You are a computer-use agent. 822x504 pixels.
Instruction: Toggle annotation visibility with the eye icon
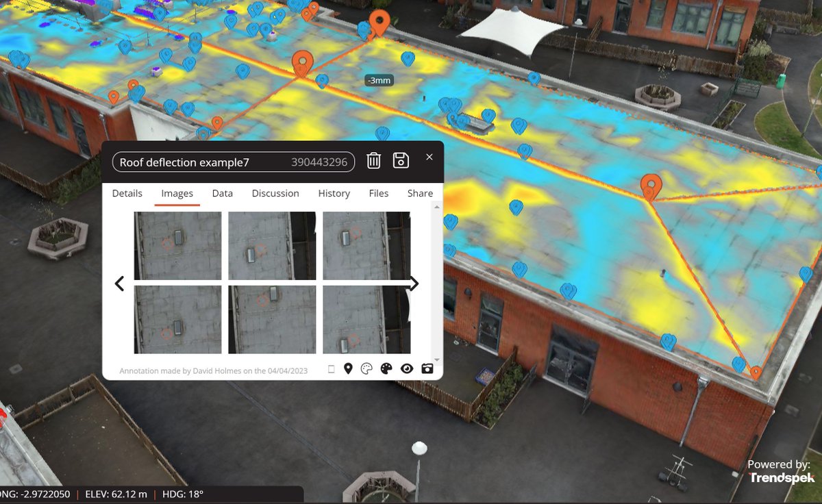[x=407, y=369]
